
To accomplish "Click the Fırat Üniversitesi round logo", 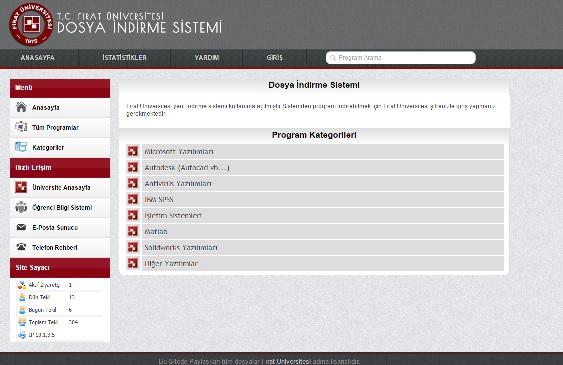I will [31, 24].
